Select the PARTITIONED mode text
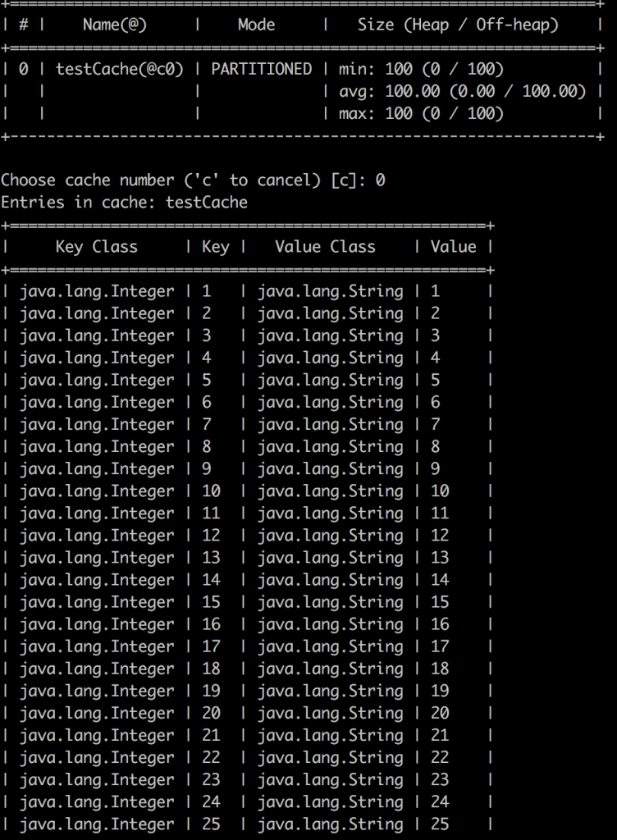Viewport: 617px width, 840px height. point(262,69)
